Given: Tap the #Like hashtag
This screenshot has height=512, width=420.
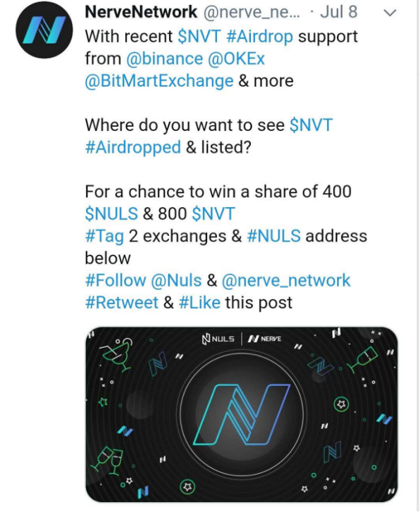Looking at the screenshot, I should (x=199, y=303).
